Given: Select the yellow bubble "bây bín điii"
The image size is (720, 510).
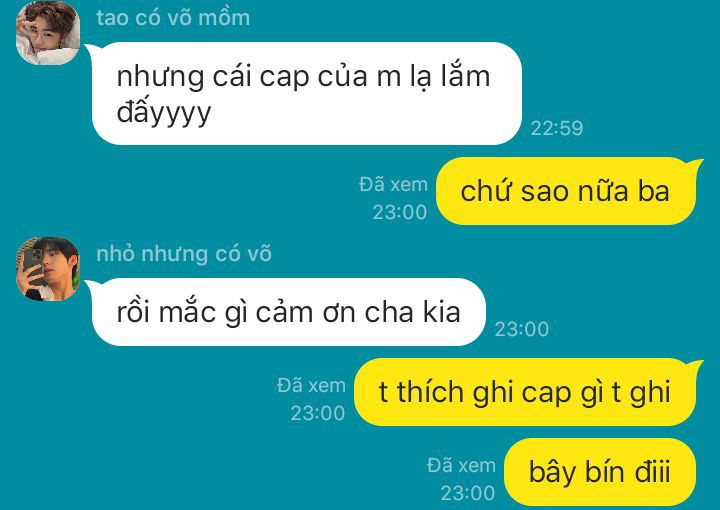Looking at the screenshot, I should 600,472.
